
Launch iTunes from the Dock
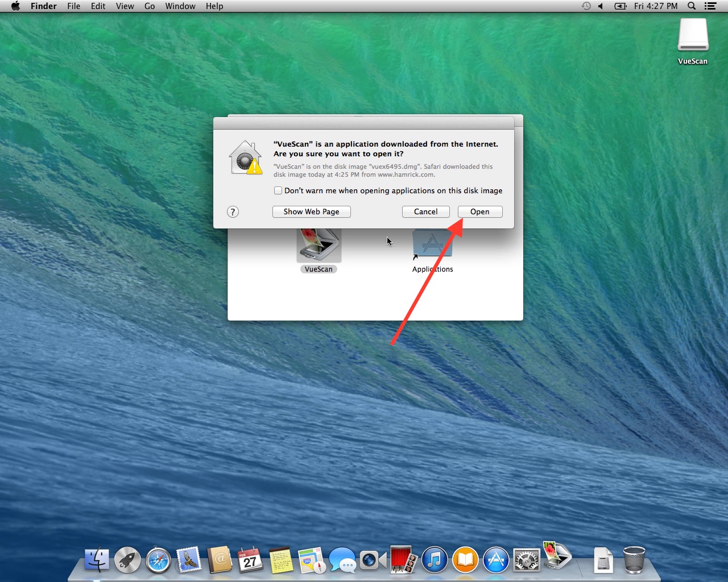coord(435,560)
